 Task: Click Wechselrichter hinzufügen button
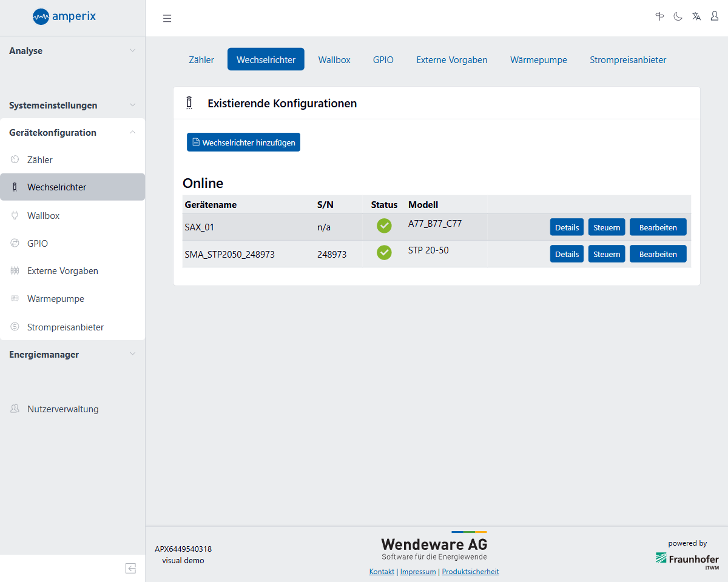click(243, 142)
